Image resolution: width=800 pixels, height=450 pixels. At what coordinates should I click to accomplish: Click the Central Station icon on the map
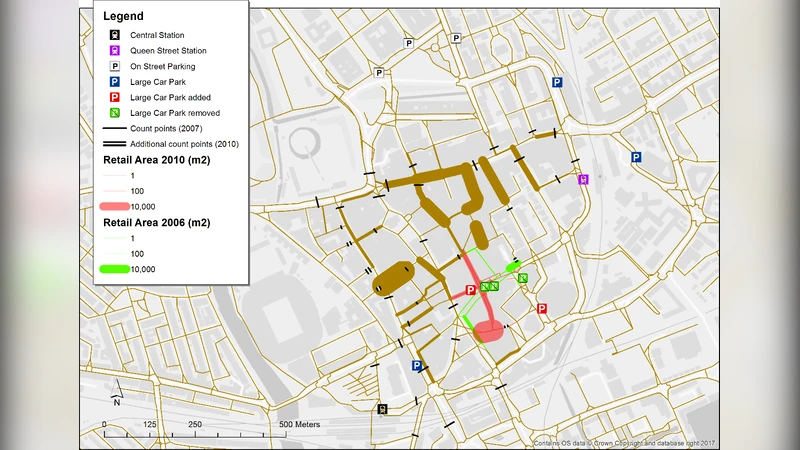tap(382, 409)
